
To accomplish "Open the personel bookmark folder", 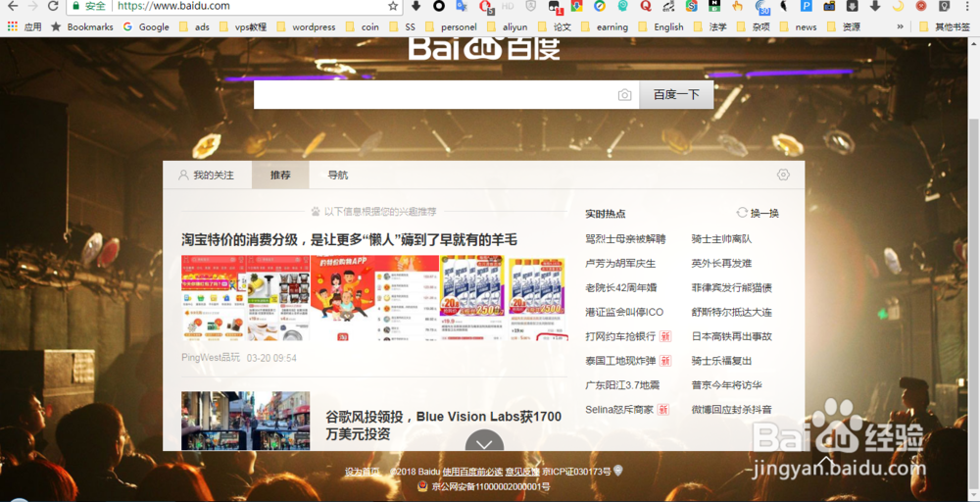I will click(451, 26).
